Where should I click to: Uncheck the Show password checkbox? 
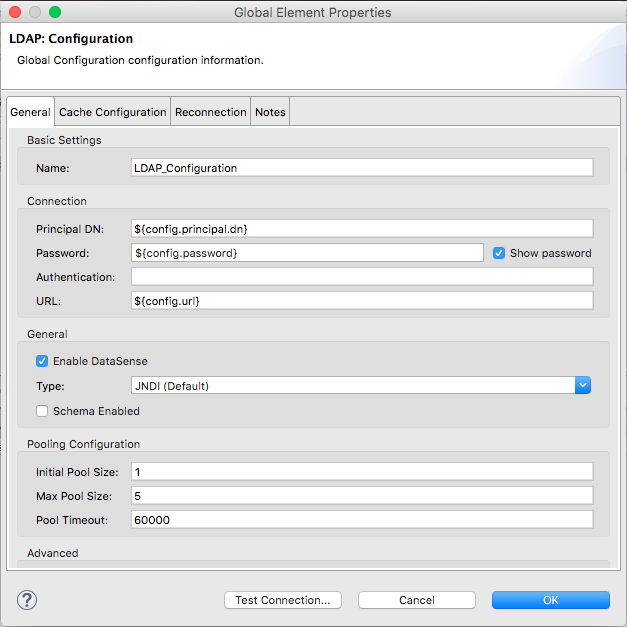point(499,253)
